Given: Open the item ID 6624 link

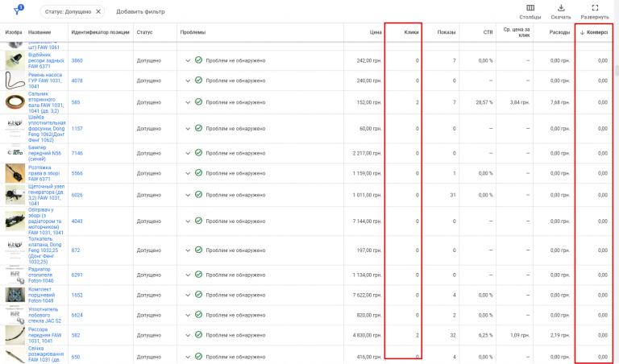Looking at the screenshot, I should [77, 315].
